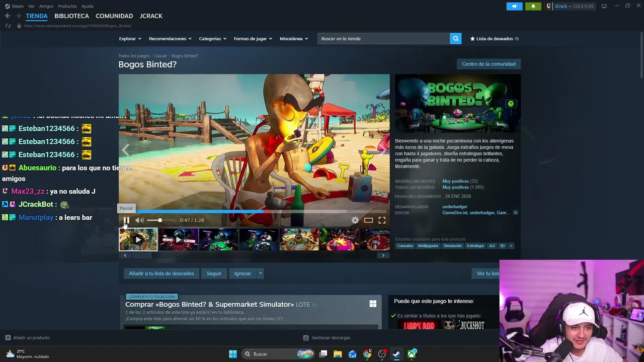644x362 pixels.
Task: Open the Windows Start menu
Action: click(233, 354)
